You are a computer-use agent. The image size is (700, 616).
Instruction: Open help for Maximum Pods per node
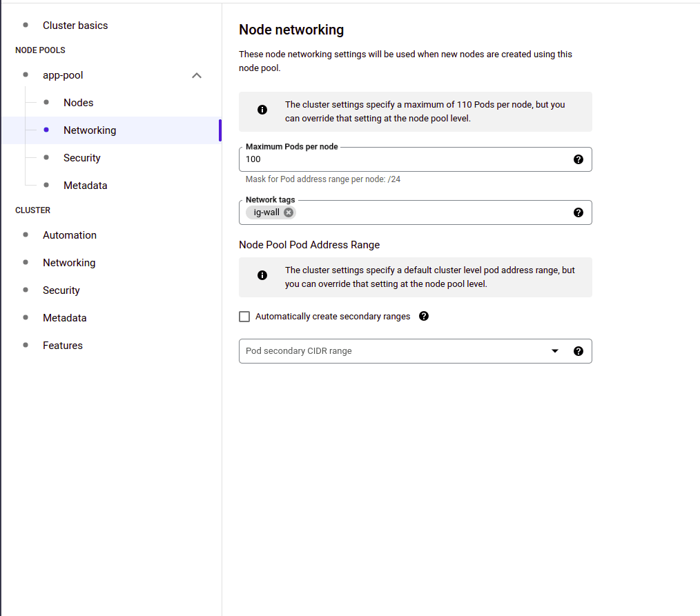tap(578, 159)
